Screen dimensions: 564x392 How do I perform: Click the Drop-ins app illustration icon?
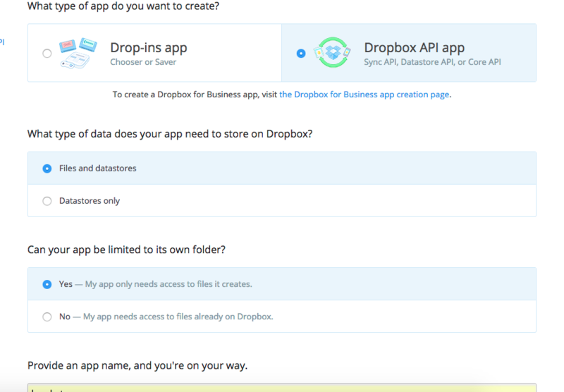tap(78, 53)
